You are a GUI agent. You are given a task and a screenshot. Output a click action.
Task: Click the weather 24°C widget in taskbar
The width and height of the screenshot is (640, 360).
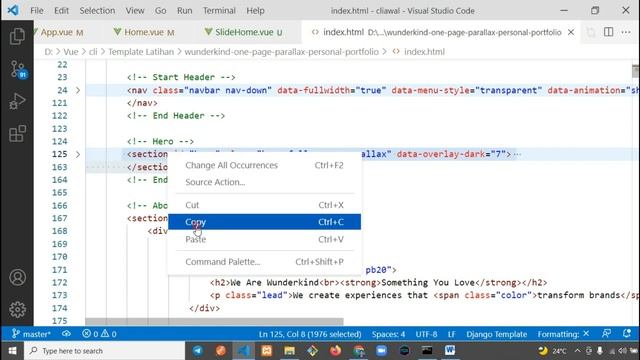(552, 351)
